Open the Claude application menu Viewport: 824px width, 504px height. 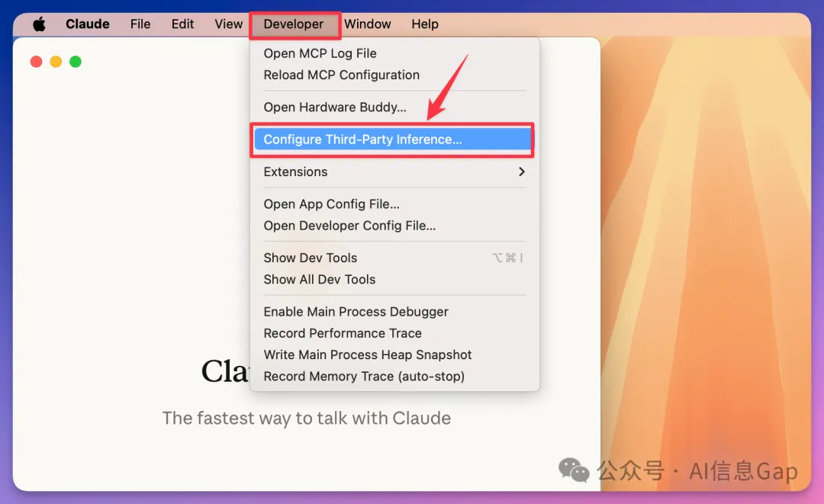click(x=88, y=24)
